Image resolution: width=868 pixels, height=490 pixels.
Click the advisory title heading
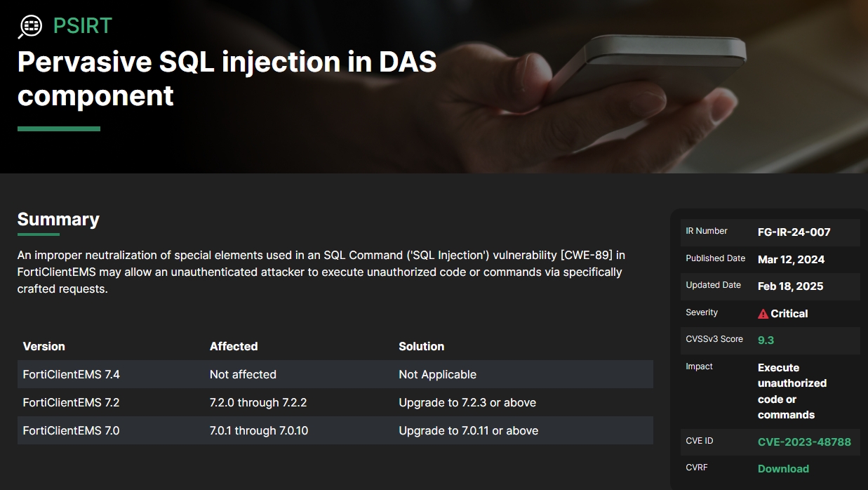point(227,78)
